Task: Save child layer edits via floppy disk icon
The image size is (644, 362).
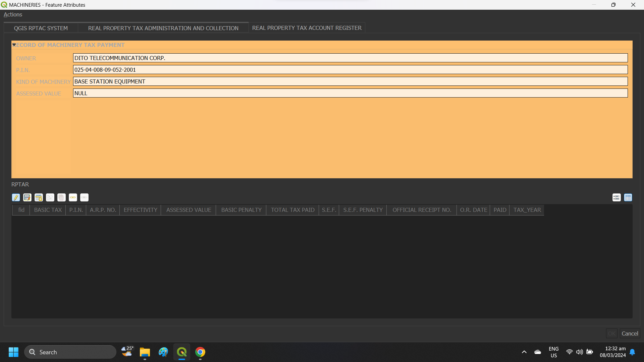Action: [x=27, y=197]
